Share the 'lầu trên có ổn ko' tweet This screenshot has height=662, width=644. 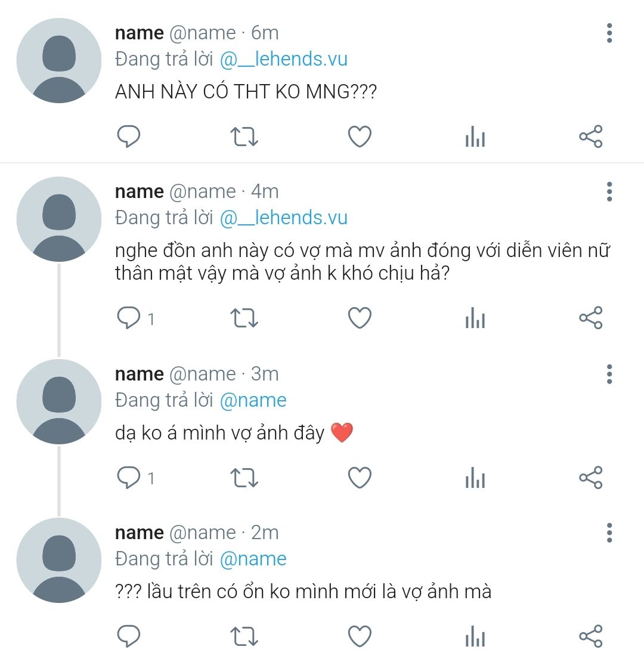[x=590, y=636]
